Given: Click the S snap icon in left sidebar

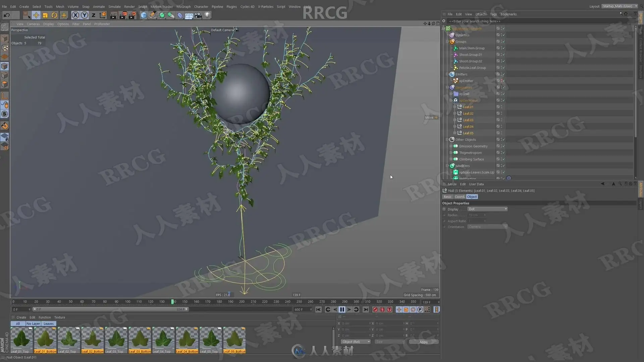Looking at the screenshot, I should [5, 114].
